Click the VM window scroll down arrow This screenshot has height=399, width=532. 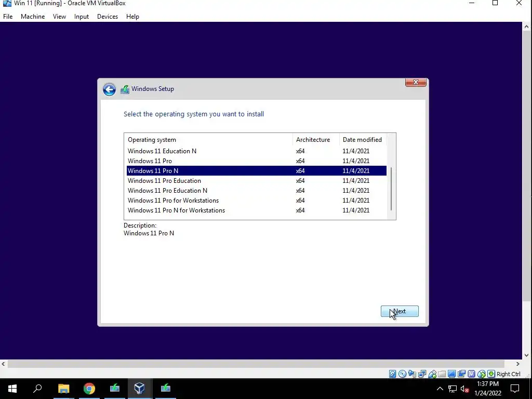[526, 355]
